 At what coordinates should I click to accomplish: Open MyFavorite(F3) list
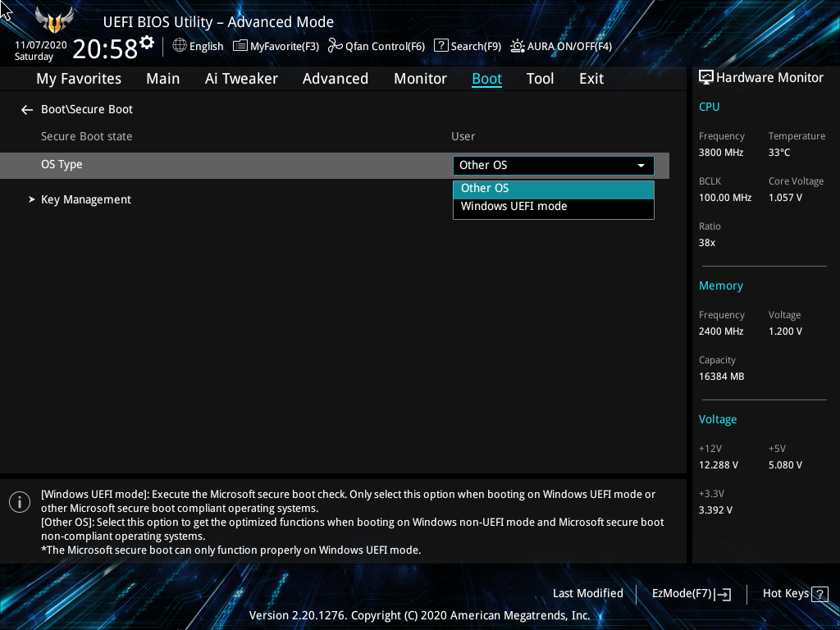276,46
